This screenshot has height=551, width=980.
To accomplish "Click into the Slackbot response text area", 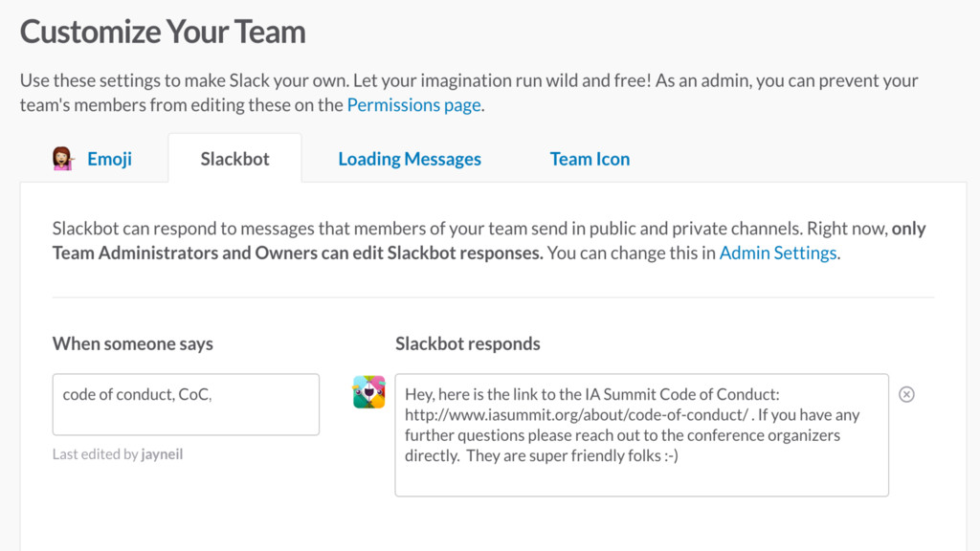I will tap(641, 435).
